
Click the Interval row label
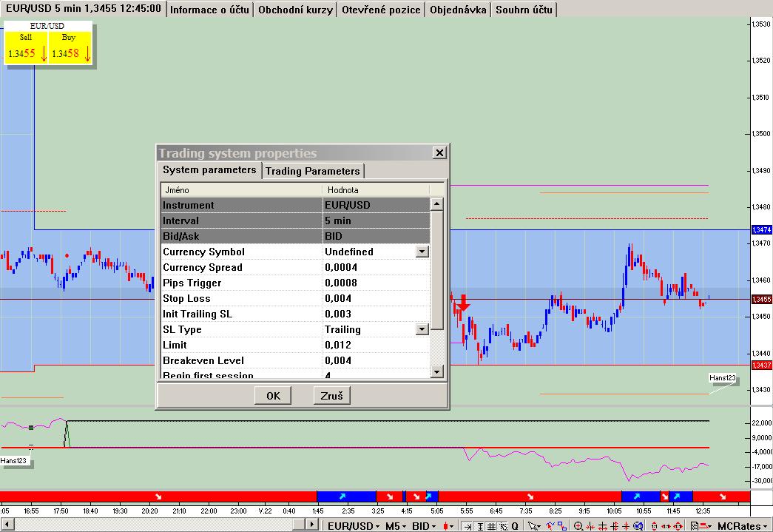(181, 220)
